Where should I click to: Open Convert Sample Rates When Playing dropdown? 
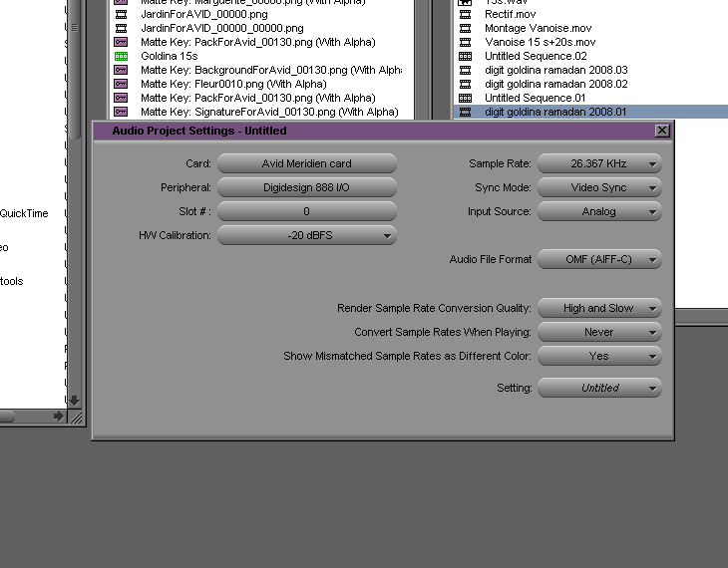[599, 332]
